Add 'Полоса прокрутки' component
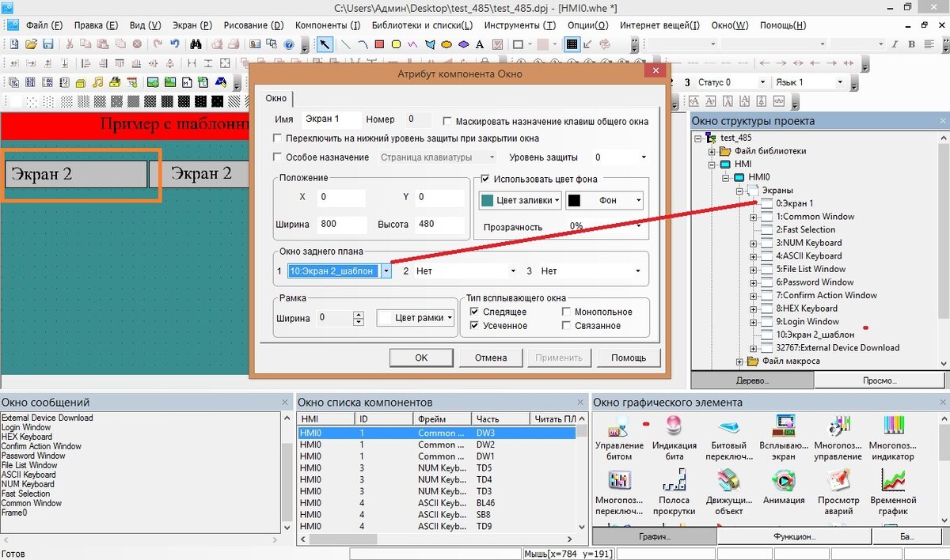This screenshot has width=950, height=560. [674, 492]
